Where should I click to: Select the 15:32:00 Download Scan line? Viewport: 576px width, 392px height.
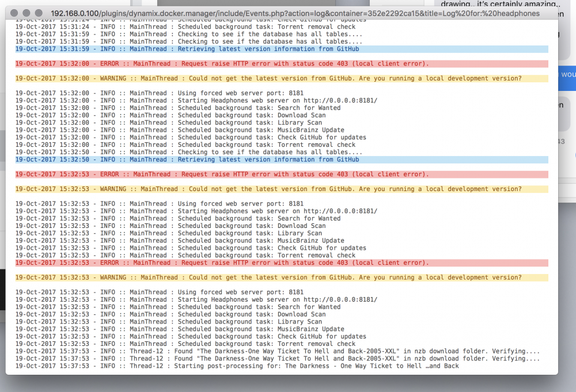tap(170, 115)
